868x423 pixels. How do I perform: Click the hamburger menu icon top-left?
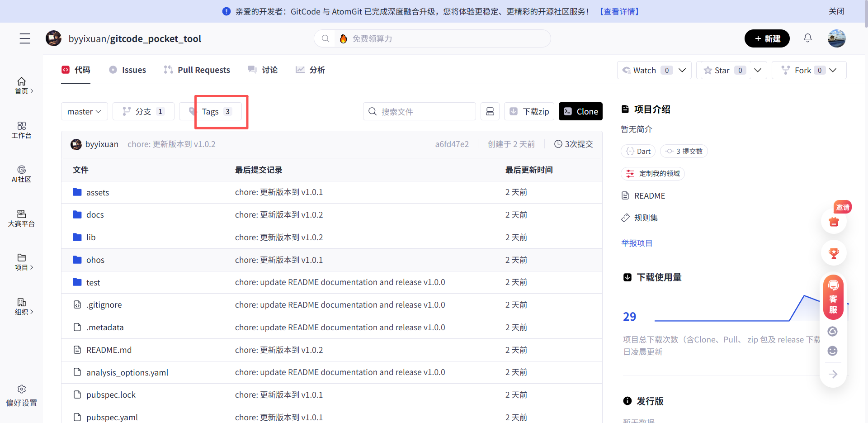click(x=25, y=38)
